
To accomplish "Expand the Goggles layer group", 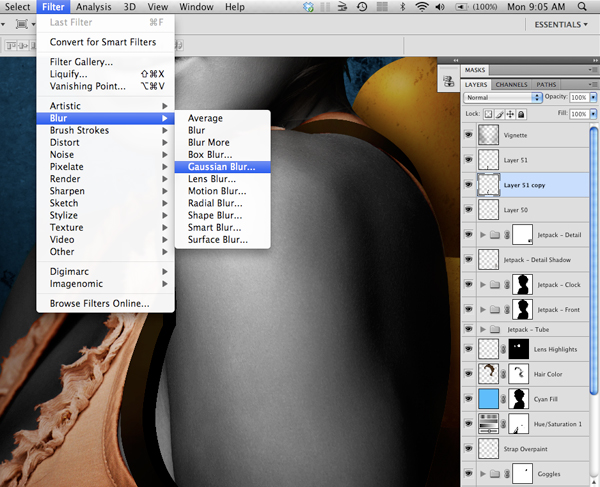I will (483, 474).
